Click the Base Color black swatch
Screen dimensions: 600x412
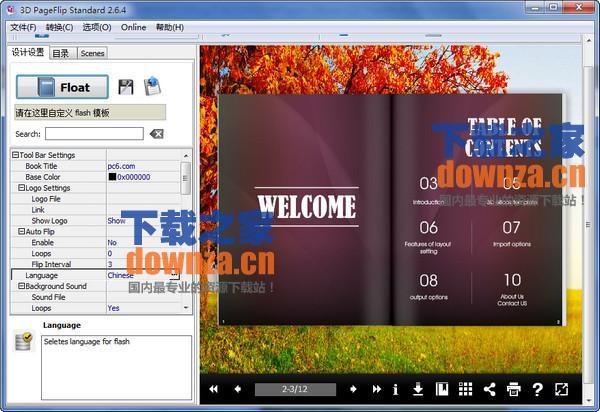tap(112, 177)
